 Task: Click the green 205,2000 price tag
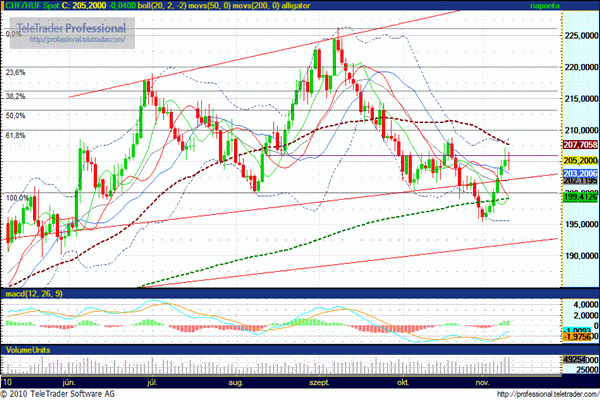579,160
